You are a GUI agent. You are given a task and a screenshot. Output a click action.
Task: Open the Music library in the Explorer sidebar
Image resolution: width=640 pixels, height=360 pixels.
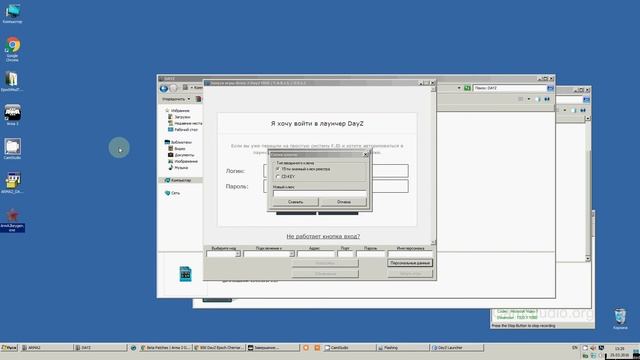point(178,168)
